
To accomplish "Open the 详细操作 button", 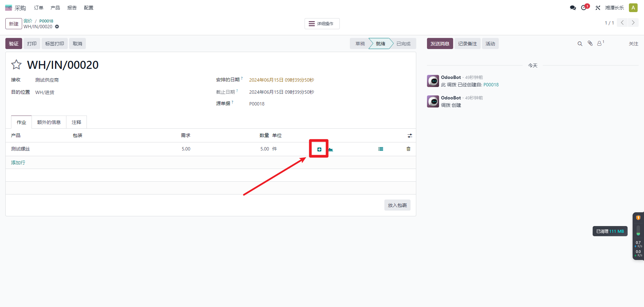I will [x=322, y=24].
